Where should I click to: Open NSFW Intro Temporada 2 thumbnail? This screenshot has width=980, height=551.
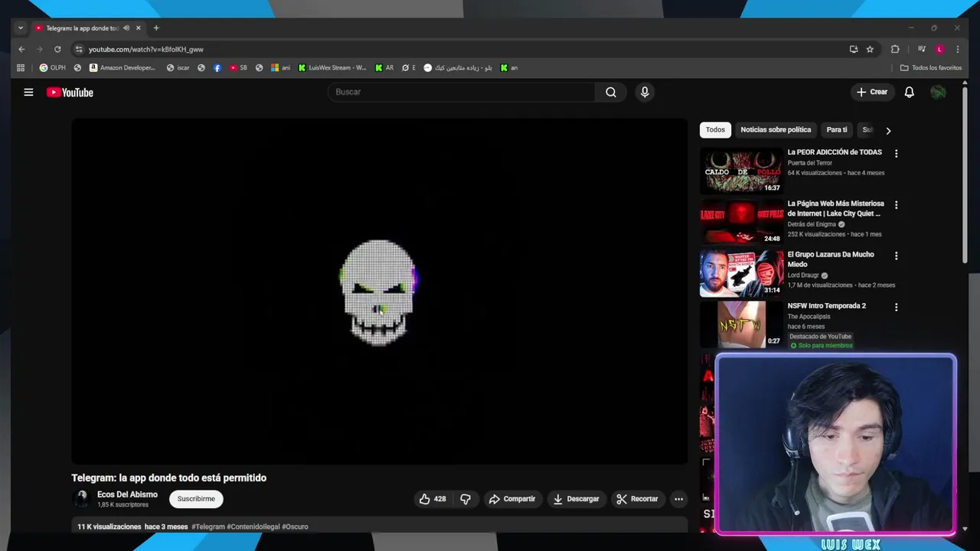point(741,324)
